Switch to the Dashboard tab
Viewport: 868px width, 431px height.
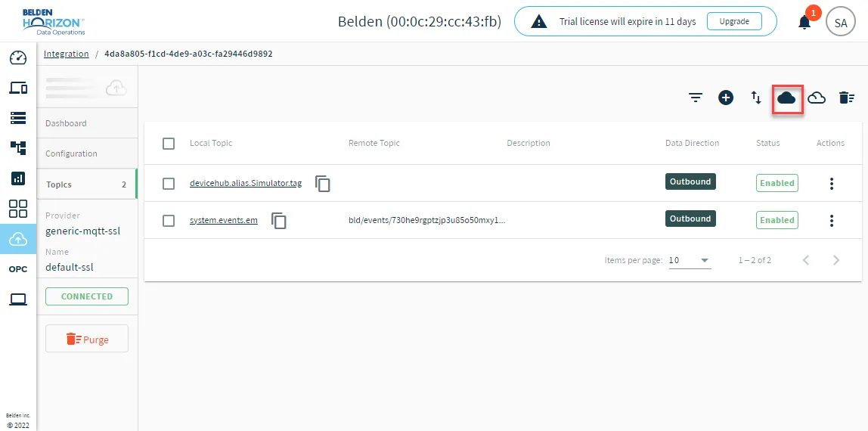click(x=86, y=123)
